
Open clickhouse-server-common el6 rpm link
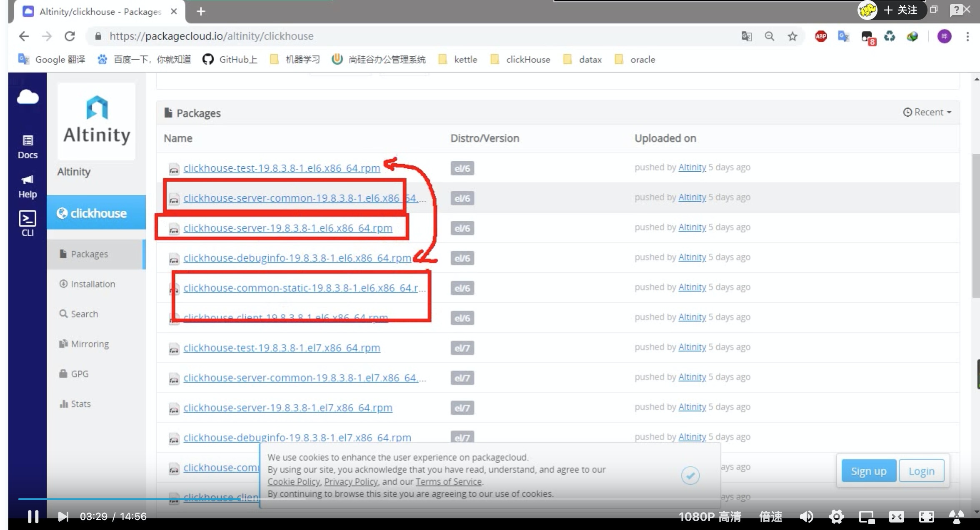[305, 198]
